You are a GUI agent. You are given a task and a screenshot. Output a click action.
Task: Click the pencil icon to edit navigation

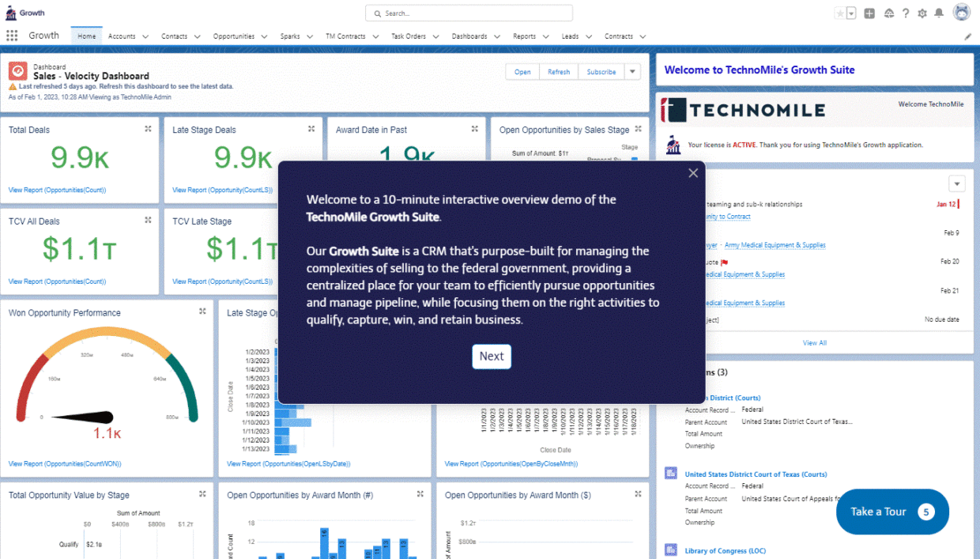point(968,36)
